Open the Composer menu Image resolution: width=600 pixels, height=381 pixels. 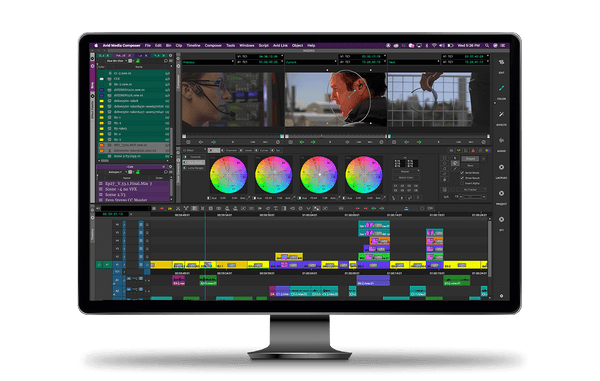pos(213,46)
